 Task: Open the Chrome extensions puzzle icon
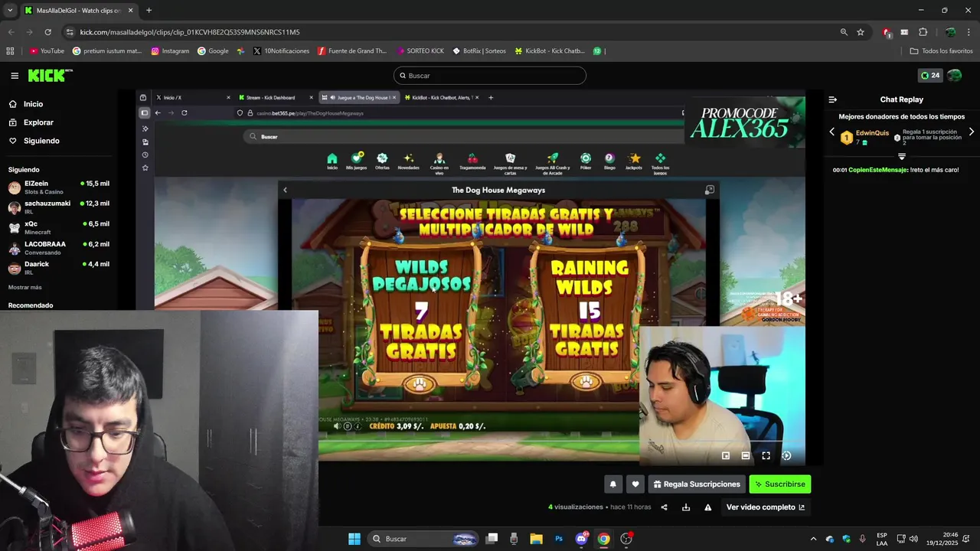pos(923,32)
